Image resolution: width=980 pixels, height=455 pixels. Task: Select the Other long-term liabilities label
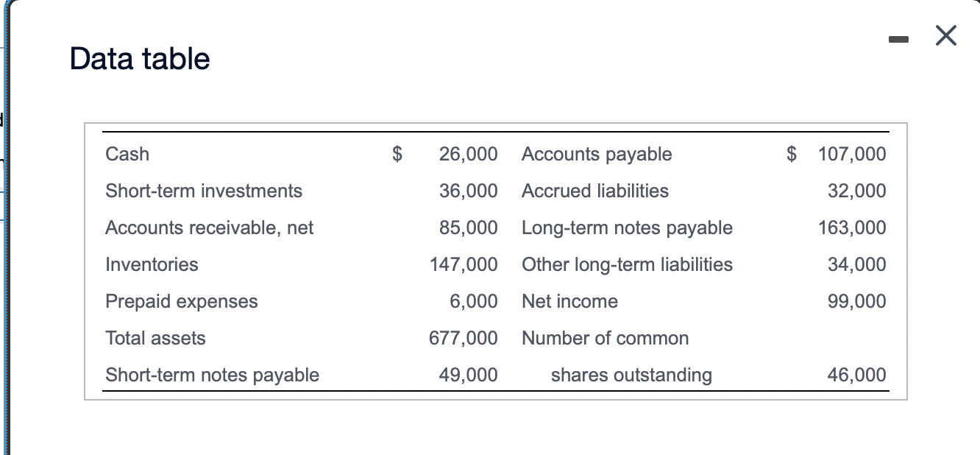(x=627, y=264)
